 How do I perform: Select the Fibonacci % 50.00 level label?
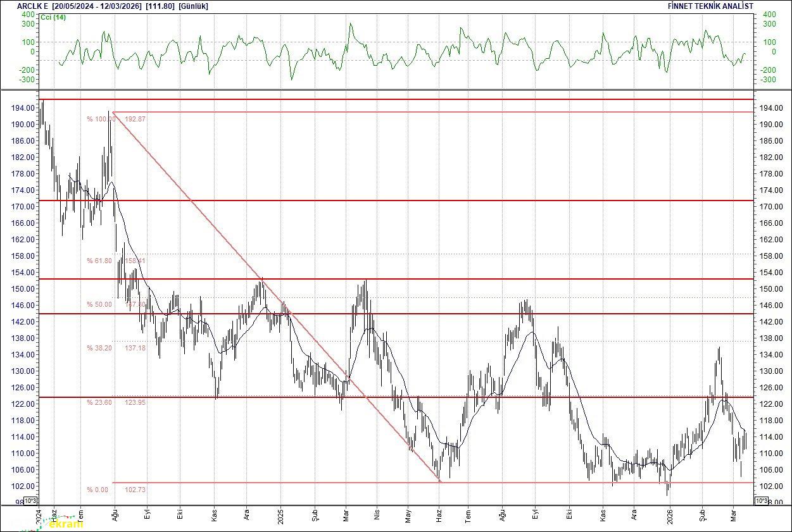(99, 304)
